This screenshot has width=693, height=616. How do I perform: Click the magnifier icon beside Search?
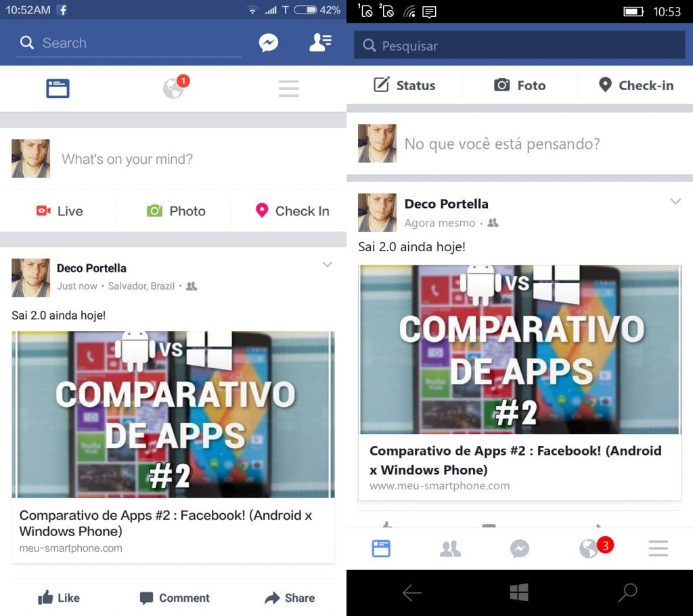click(x=27, y=43)
